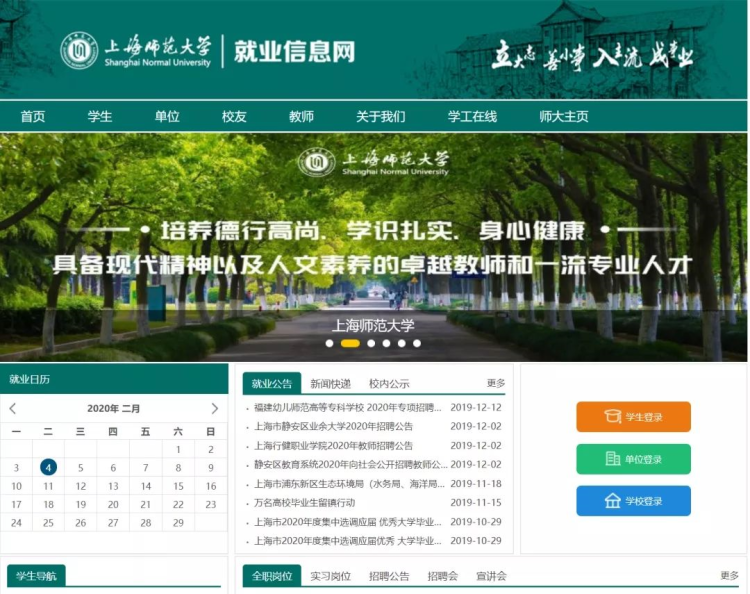Click the campus avenue banner image
750x594 pixels.
pyautogui.click(x=373, y=247)
